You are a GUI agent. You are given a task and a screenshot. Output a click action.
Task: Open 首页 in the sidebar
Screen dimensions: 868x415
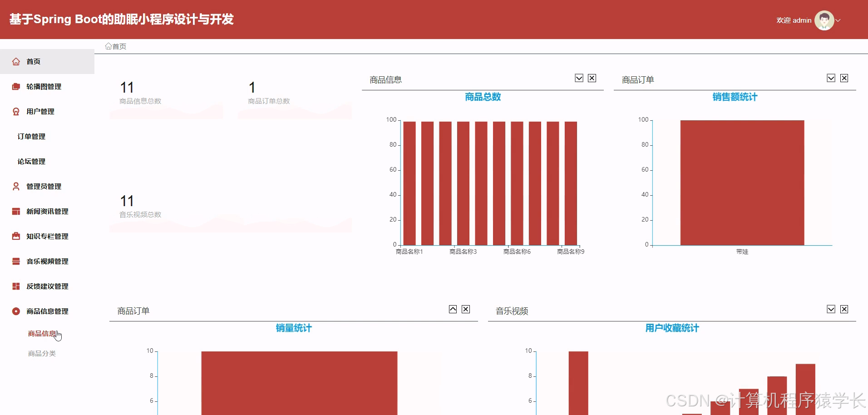(47, 61)
